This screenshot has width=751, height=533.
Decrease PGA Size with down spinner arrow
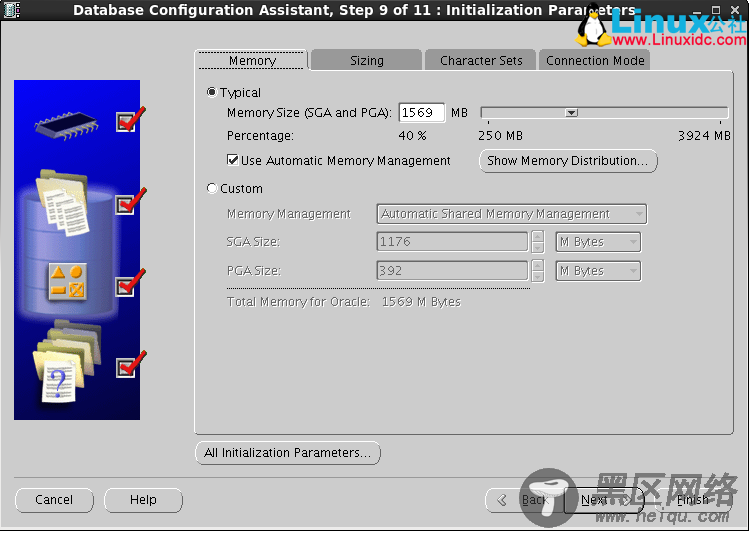(x=537, y=276)
